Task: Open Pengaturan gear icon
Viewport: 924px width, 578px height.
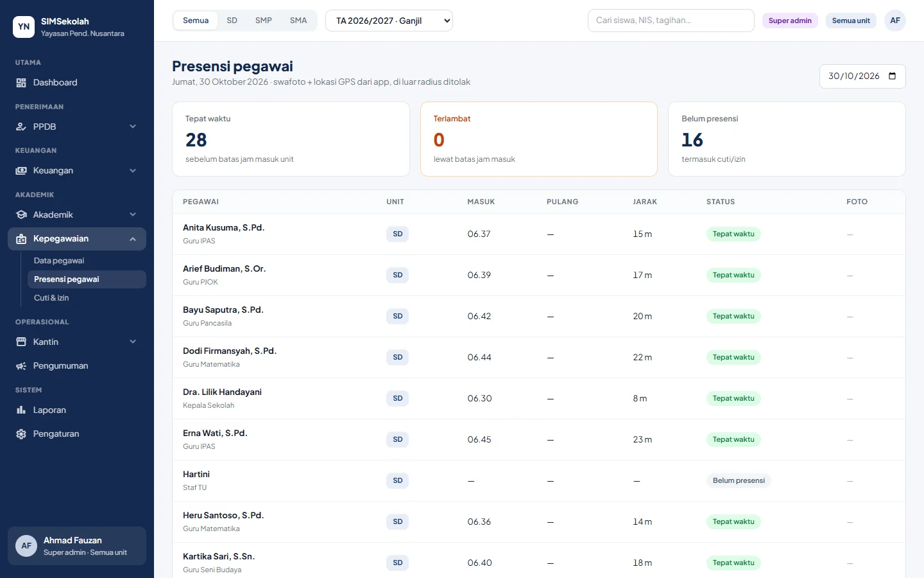Action: click(x=21, y=434)
